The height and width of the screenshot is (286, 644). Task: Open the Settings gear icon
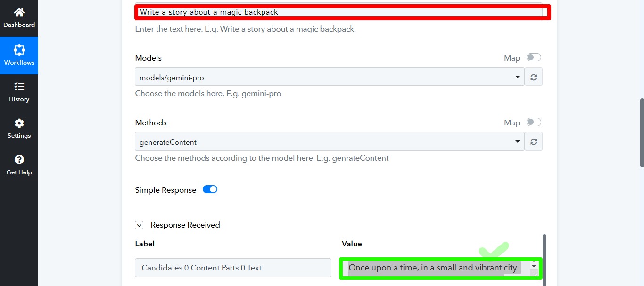point(19,123)
